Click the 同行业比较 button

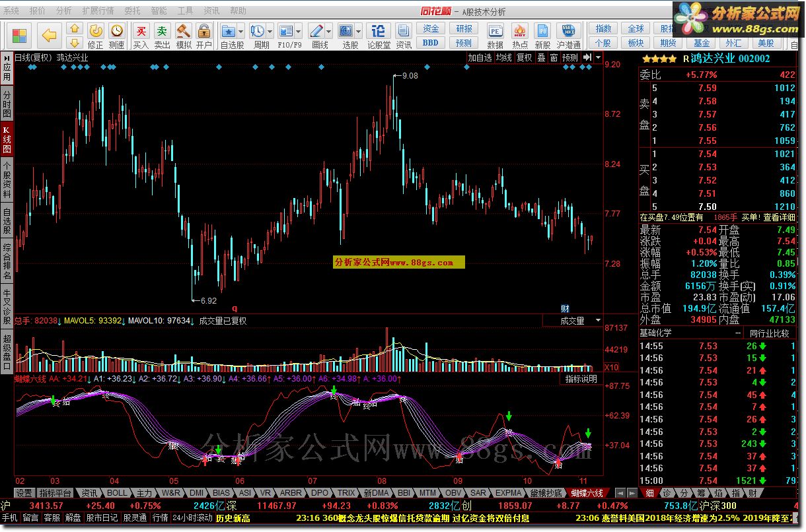(770, 333)
